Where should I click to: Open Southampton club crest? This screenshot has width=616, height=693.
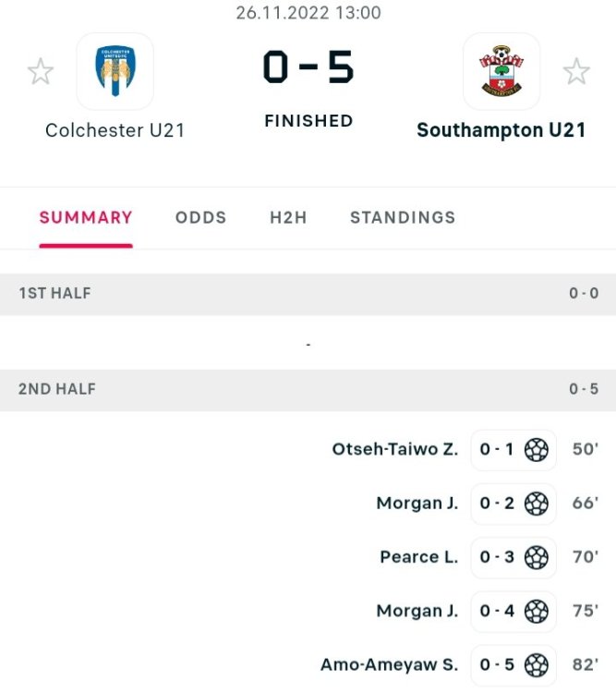pos(501,71)
